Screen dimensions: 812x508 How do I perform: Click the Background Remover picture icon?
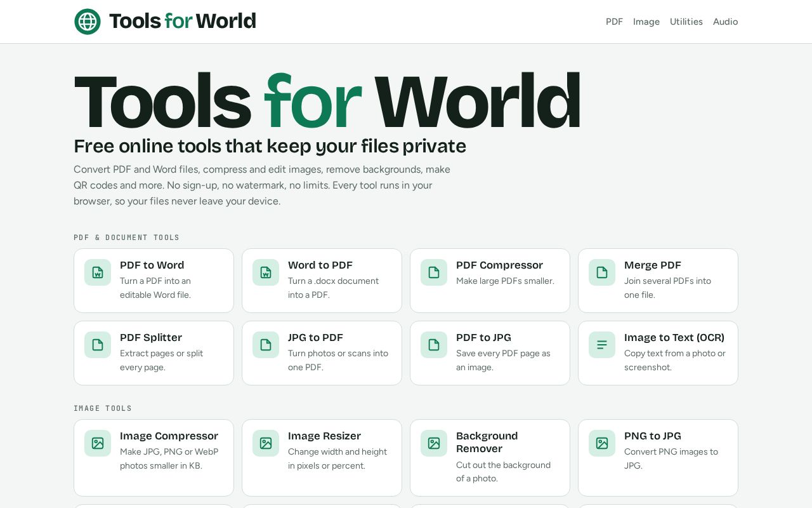click(x=434, y=443)
